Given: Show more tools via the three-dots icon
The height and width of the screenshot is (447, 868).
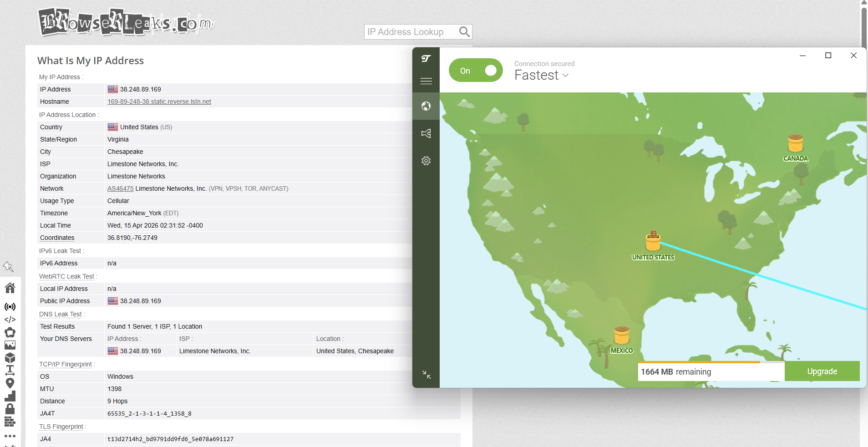Looking at the screenshot, I should (x=10, y=436).
